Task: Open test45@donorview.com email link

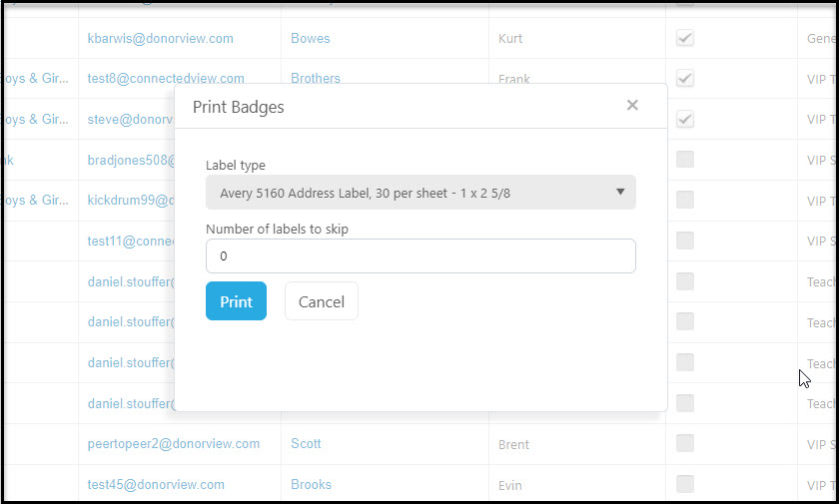Action: pyautogui.click(x=156, y=484)
